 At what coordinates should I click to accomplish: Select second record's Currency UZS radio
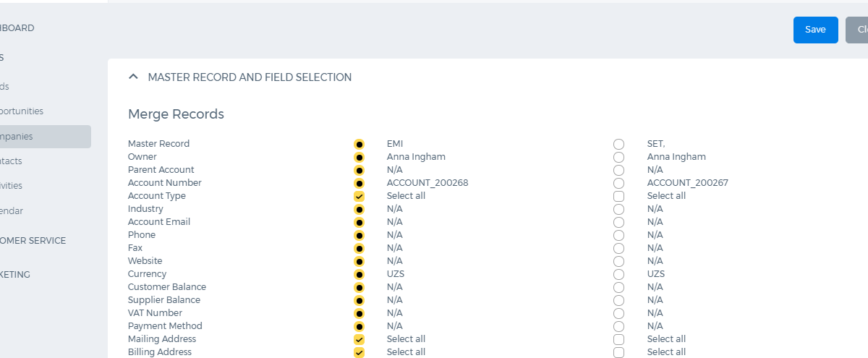click(618, 274)
